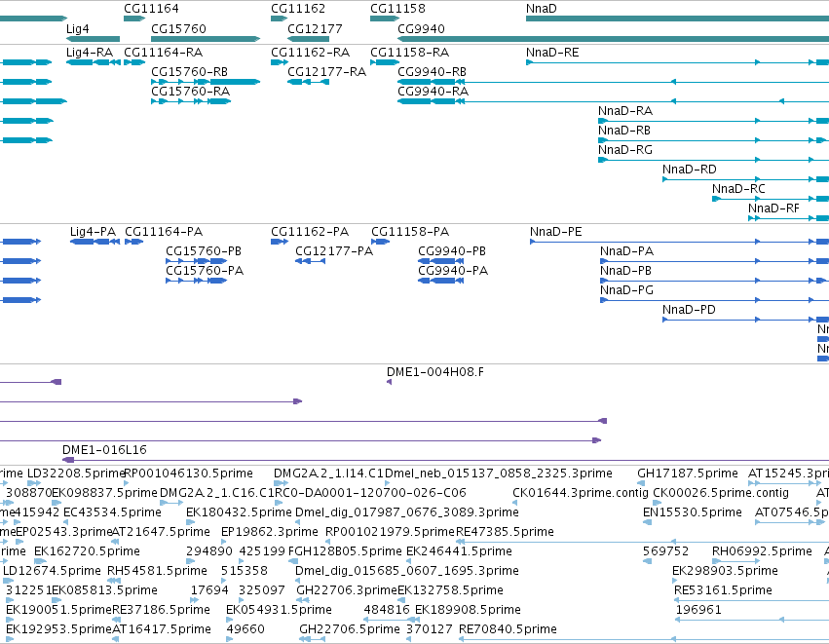The height and width of the screenshot is (644, 829).
Task: Click the NnaD gene label
Action: 542,9
